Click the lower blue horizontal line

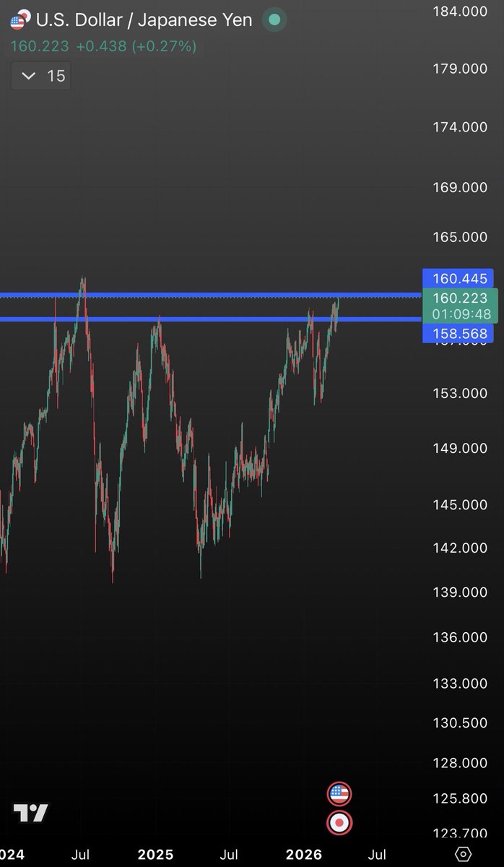(x=210, y=319)
